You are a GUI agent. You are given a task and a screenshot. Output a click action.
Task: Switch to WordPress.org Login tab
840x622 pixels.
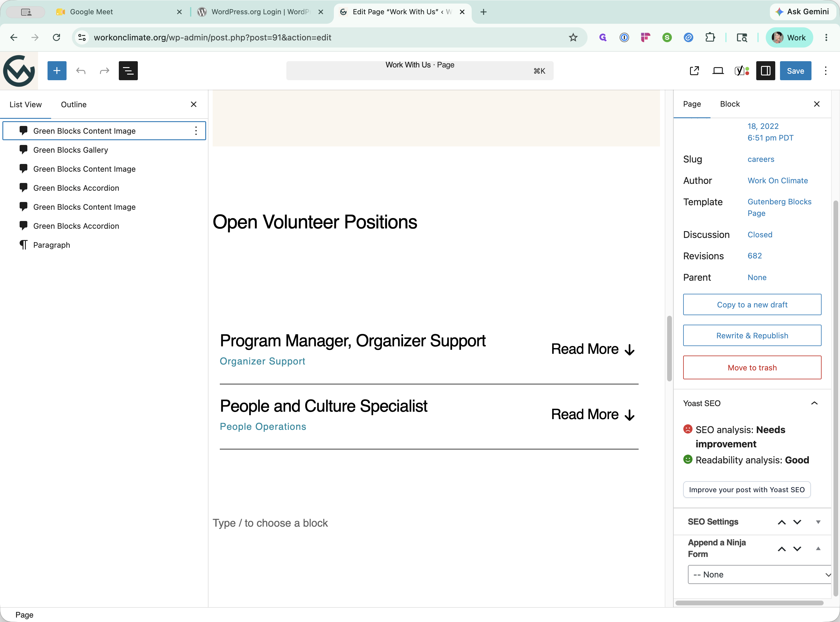click(x=260, y=12)
